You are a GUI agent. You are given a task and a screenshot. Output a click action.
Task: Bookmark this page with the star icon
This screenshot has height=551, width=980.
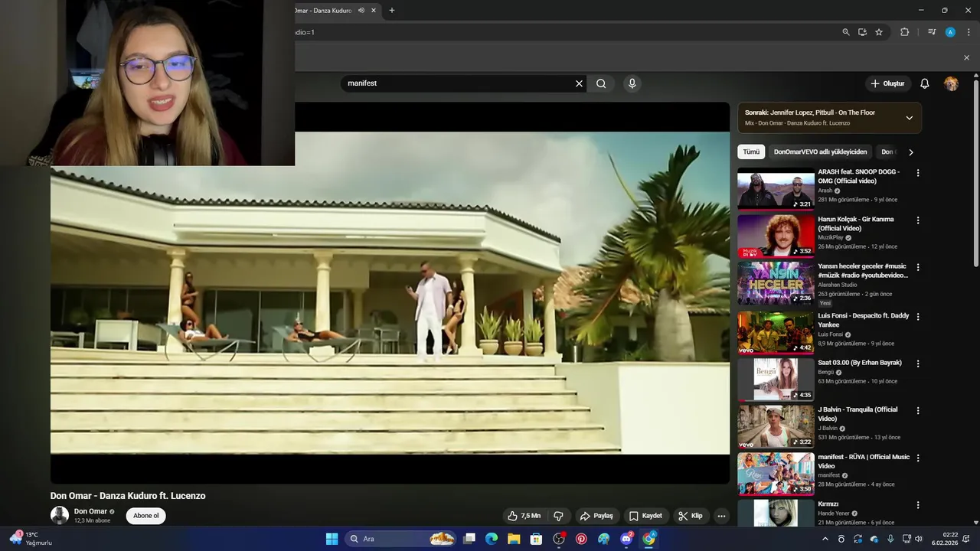click(879, 32)
